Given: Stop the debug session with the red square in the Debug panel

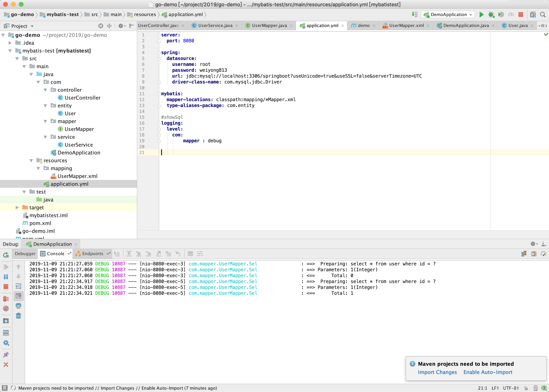Looking at the screenshot, I should point(6,287).
